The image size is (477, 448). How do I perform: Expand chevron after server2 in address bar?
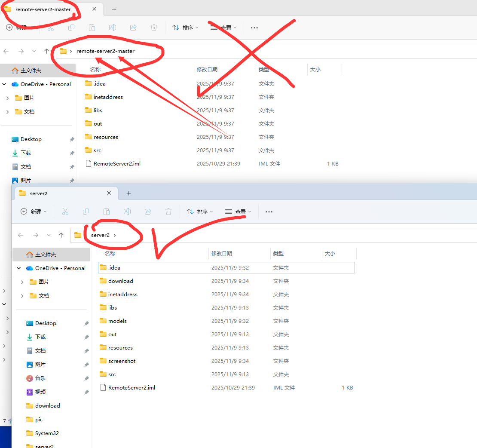click(x=115, y=235)
